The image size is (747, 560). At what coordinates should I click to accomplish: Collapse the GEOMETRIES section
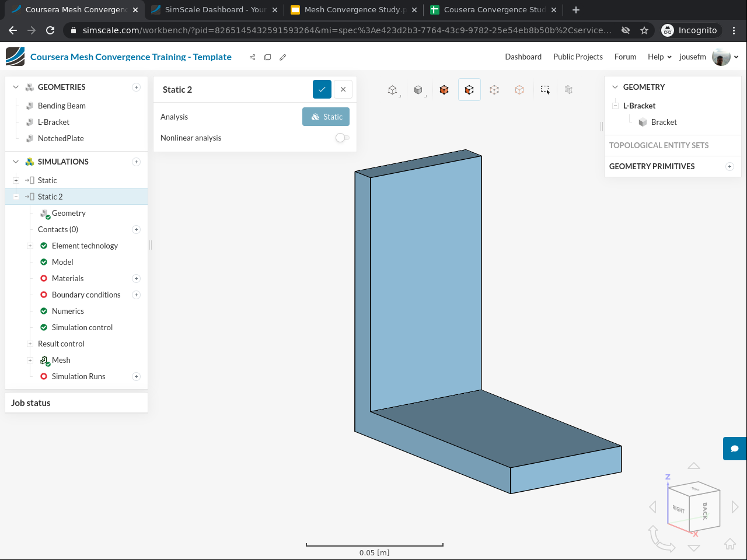16,87
